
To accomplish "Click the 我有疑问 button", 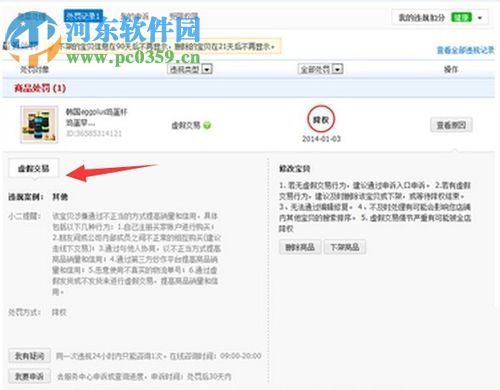I will (x=30, y=356).
